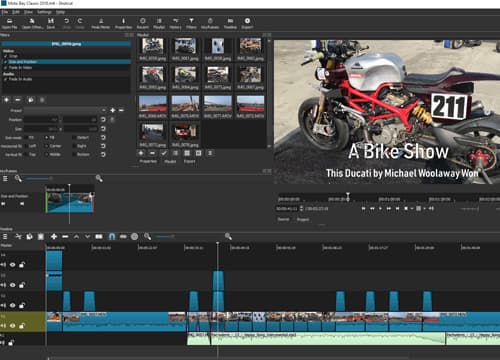Open the Preset dropdown

[x=65, y=110]
